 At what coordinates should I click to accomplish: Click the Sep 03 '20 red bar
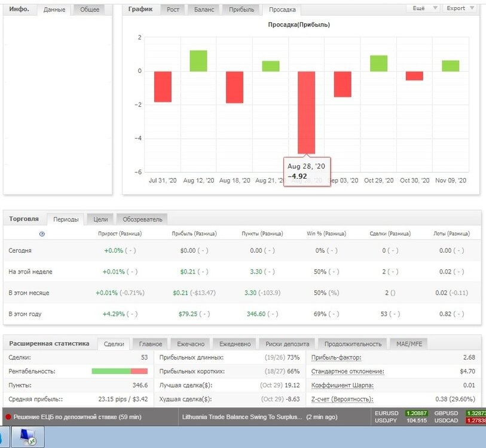point(343,84)
